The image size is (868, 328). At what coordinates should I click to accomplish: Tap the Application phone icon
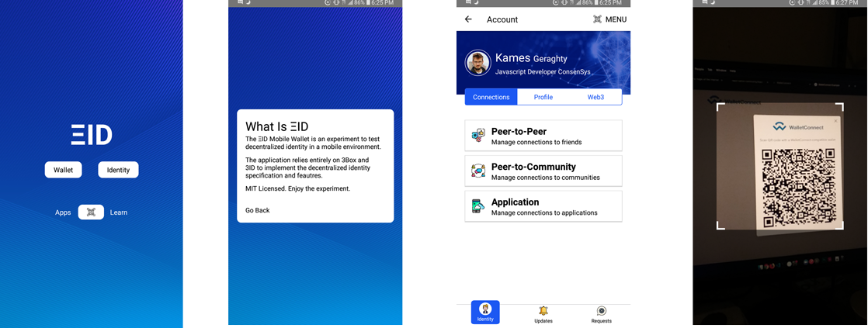[477, 206]
